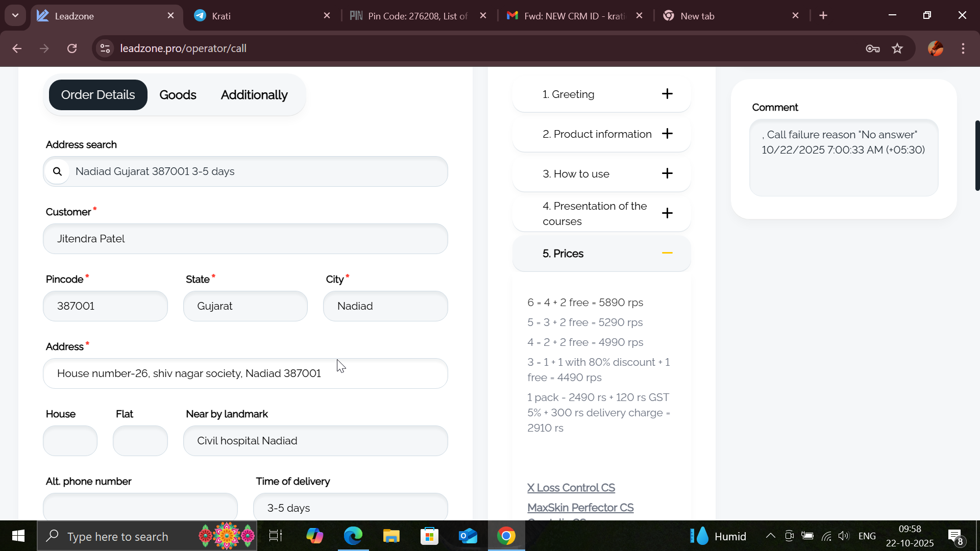Click the Near by landmark field
Viewport: 980px width, 551px height.
pos(315,441)
